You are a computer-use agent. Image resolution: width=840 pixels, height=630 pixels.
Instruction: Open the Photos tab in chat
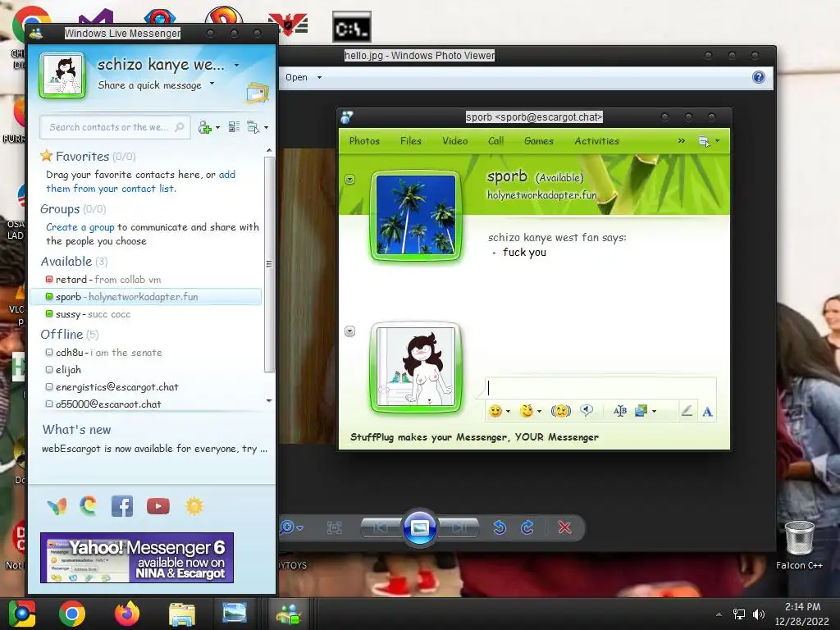364,141
